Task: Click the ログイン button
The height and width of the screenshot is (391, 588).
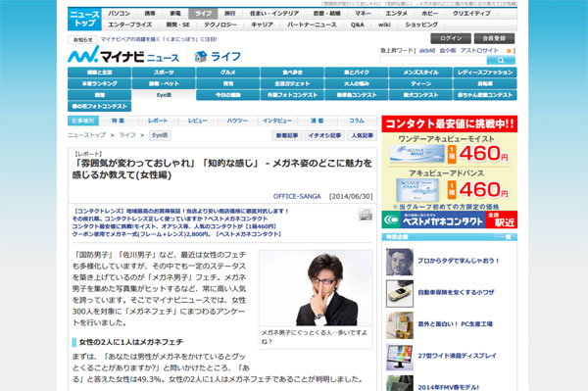Action: [x=451, y=38]
